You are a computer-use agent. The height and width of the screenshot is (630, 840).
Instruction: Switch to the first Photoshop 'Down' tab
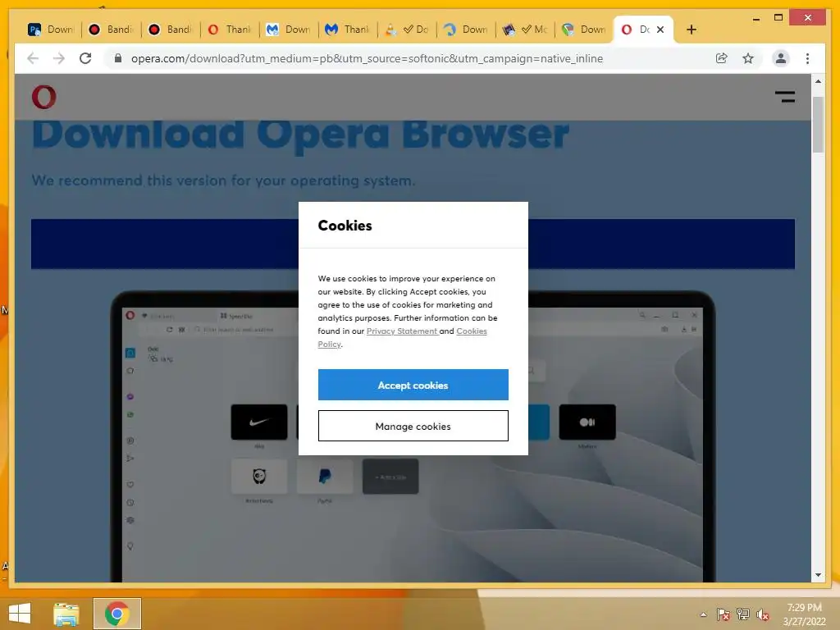click(52, 30)
